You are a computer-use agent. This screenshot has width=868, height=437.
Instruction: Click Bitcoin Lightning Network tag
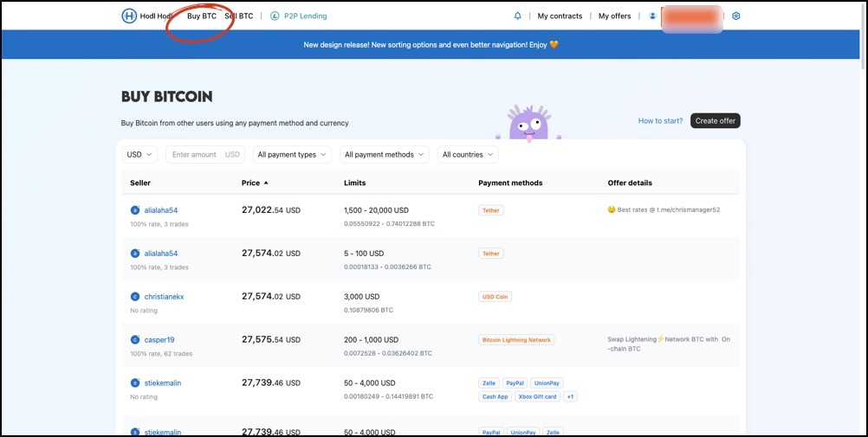point(516,339)
